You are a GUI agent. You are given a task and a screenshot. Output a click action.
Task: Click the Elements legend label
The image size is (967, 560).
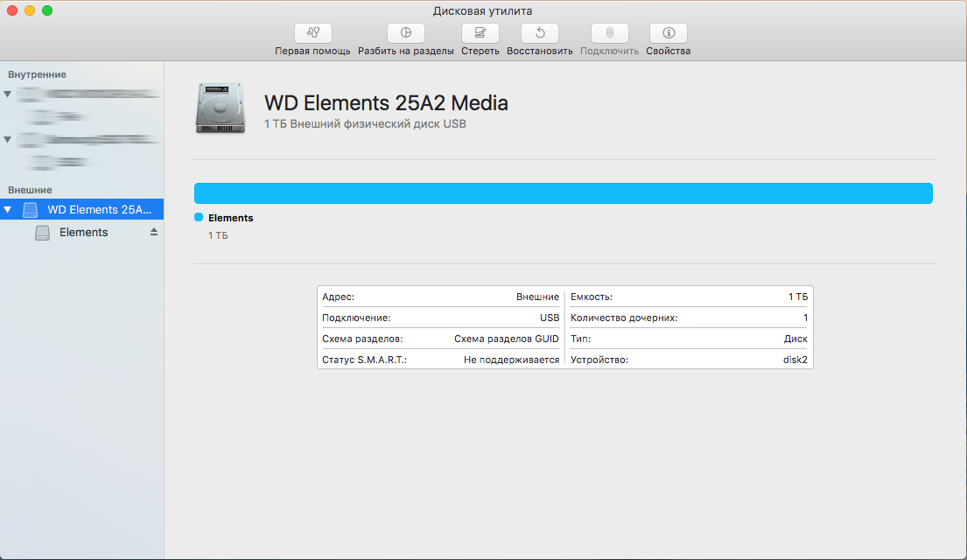coord(231,218)
